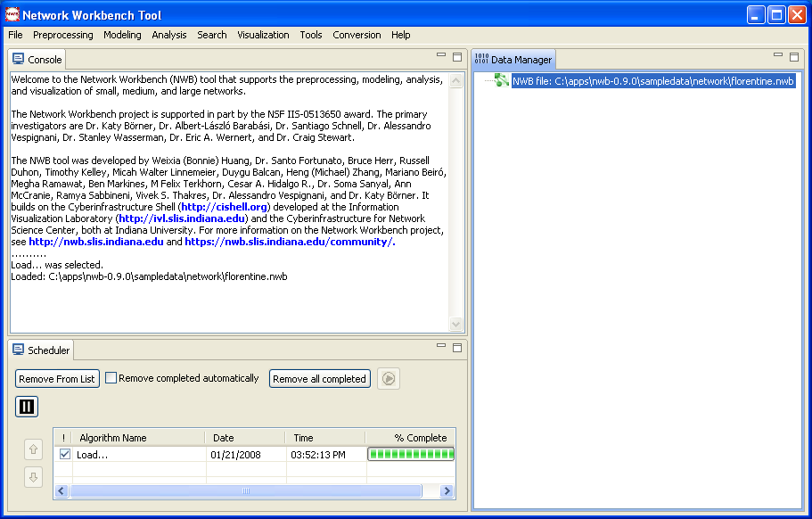The height and width of the screenshot is (519, 812).
Task: Open the Conversion menu
Action: pos(357,35)
